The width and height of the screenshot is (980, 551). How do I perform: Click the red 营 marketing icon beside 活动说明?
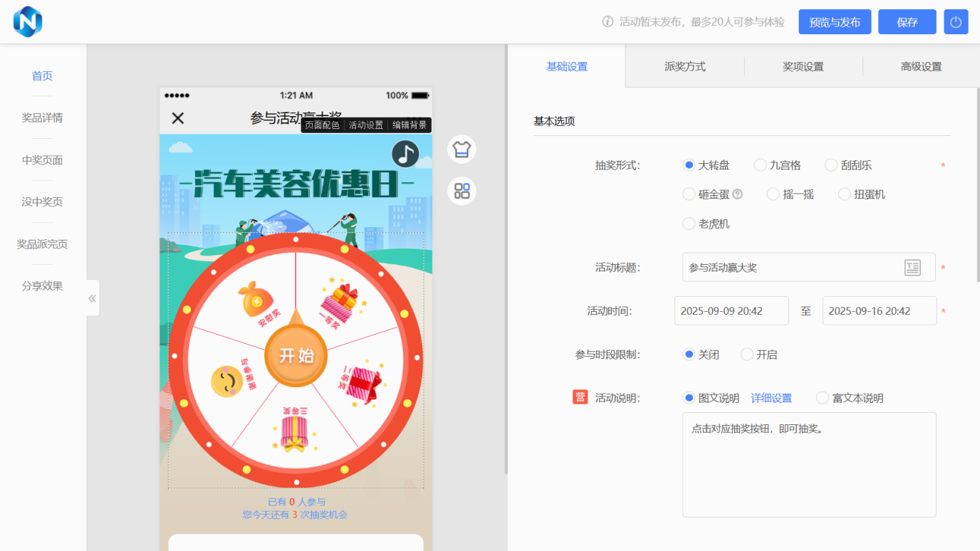[580, 397]
